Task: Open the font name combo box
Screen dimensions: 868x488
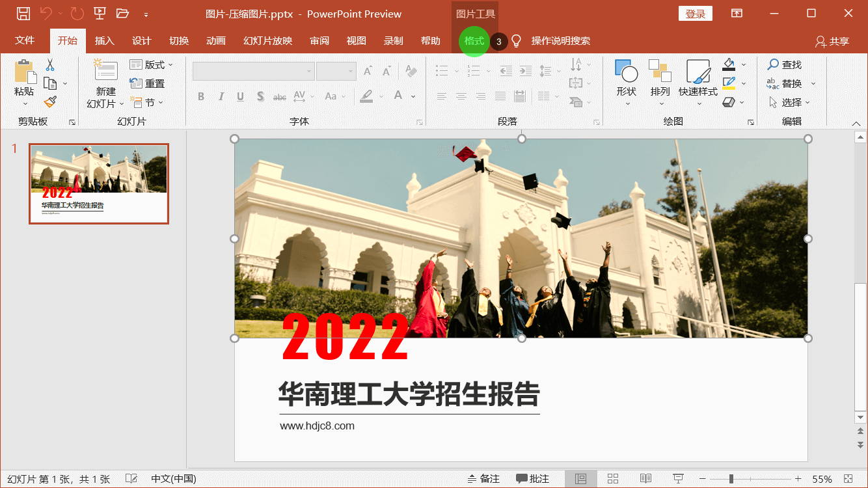Action: click(x=254, y=71)
